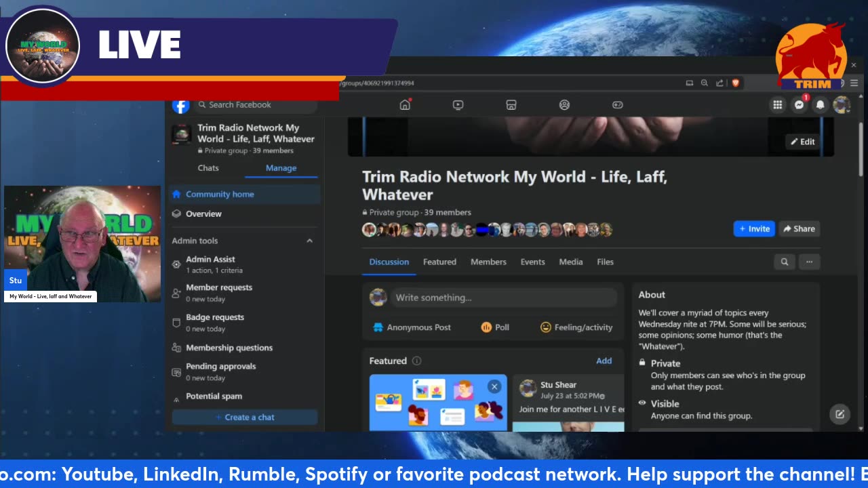
Task: Select the Media tab
Action: pyautogui.click(x=570, y=262)
